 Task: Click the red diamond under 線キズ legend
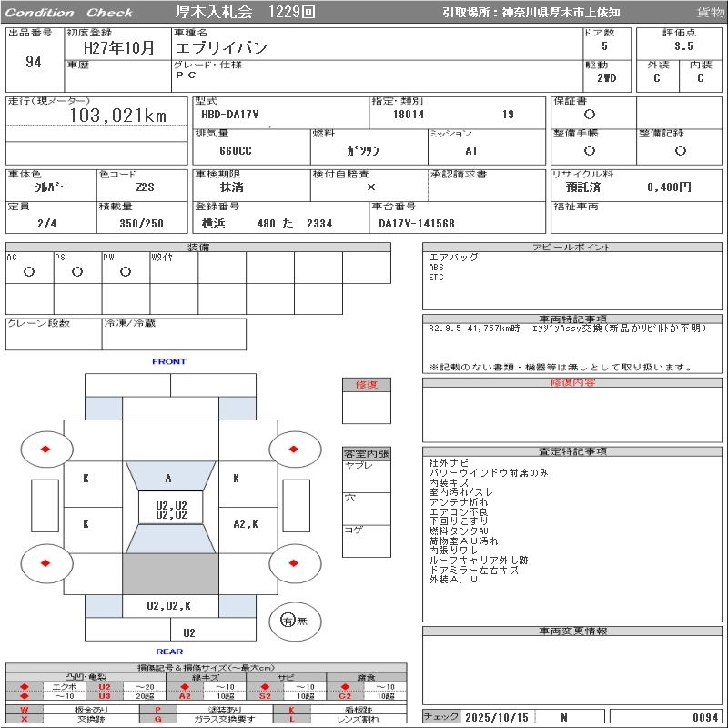point(185,687)
